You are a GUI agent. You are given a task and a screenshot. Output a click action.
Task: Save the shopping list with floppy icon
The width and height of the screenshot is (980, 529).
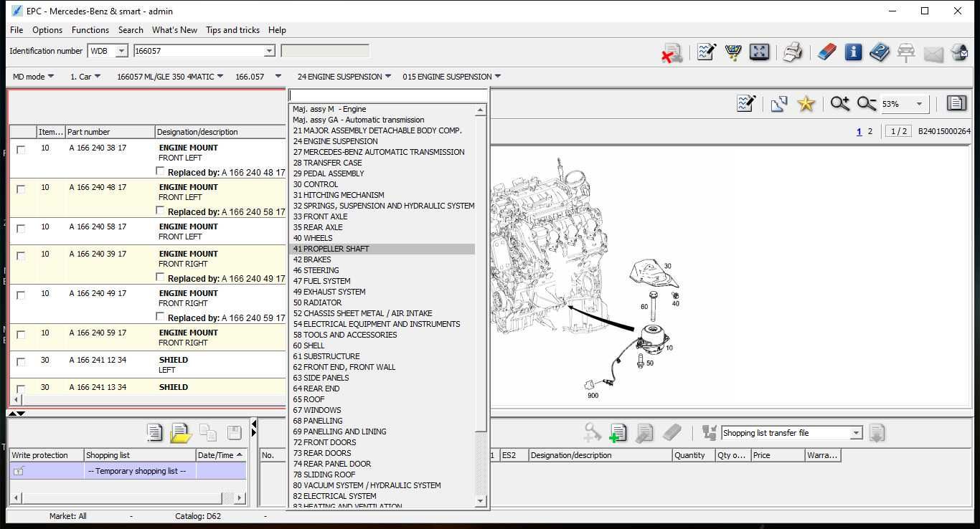point(234,432)
